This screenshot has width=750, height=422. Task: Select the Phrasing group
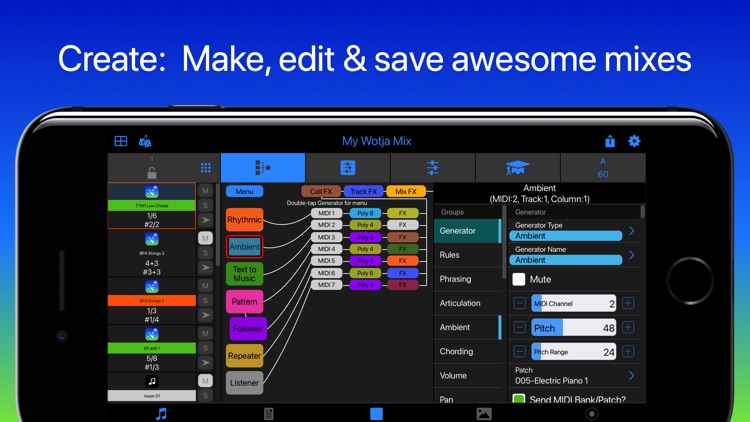click(467, 279)
